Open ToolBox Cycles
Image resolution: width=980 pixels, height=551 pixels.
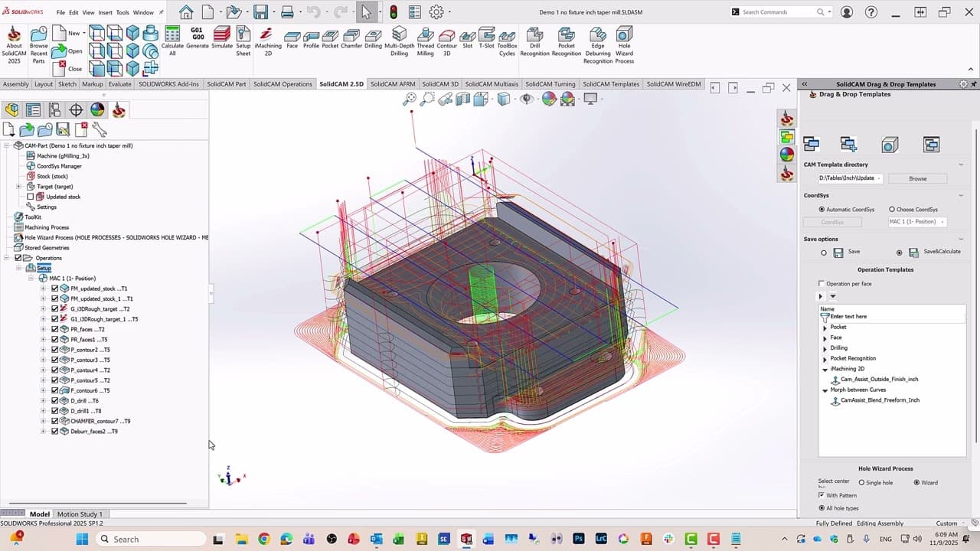[508, 41]
